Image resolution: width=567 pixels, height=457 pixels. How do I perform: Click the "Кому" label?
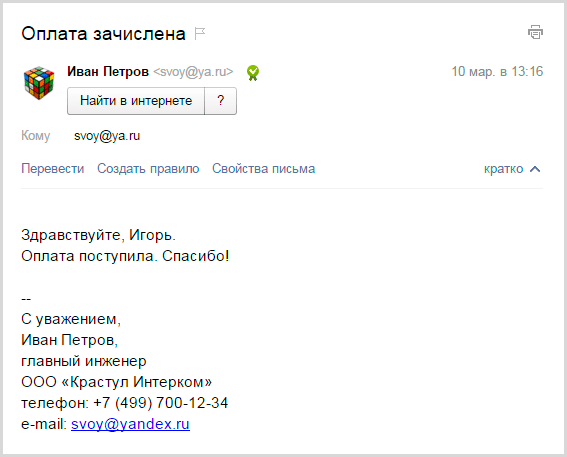35,136
